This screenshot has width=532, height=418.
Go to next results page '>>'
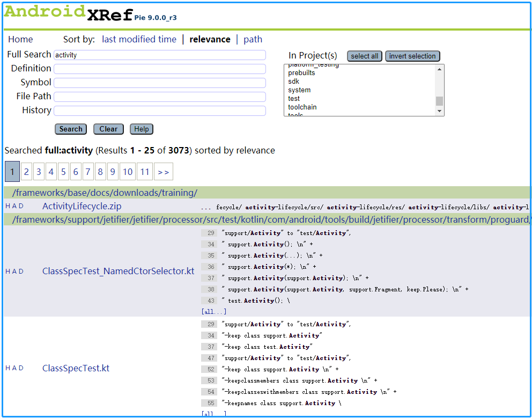pyautogui.click(x=164, y=172)
